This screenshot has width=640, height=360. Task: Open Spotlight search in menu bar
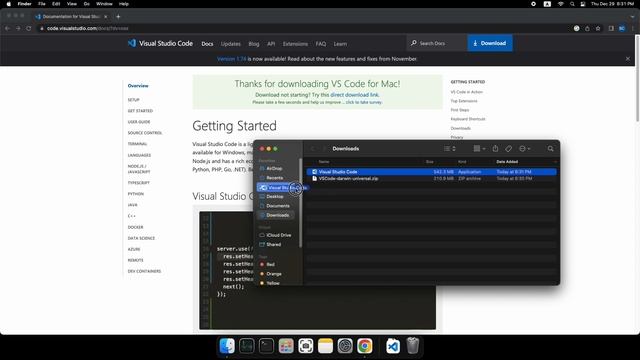coord(572,4)
